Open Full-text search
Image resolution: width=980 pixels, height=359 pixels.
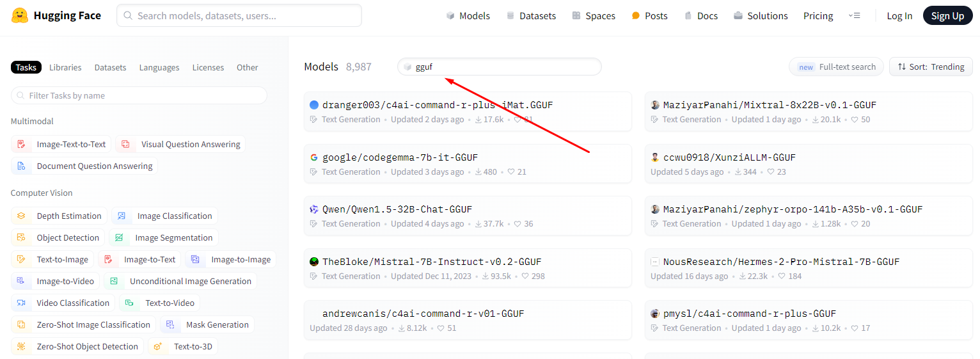[836, 67]
